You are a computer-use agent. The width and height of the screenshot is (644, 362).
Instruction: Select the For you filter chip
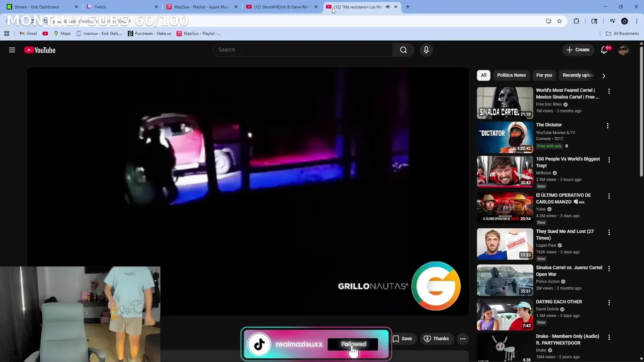(x=544, y=75)
